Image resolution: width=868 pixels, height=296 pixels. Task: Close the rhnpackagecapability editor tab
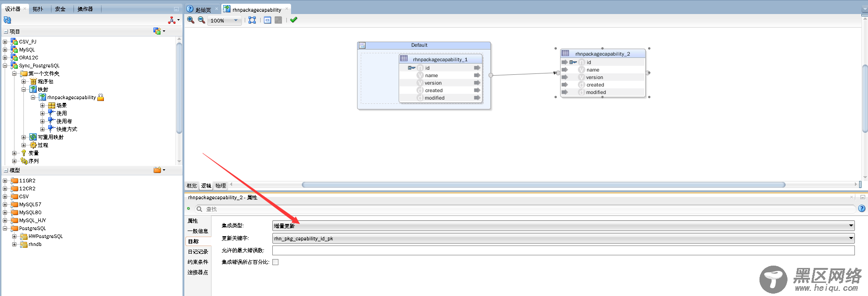tap(287, 9)
